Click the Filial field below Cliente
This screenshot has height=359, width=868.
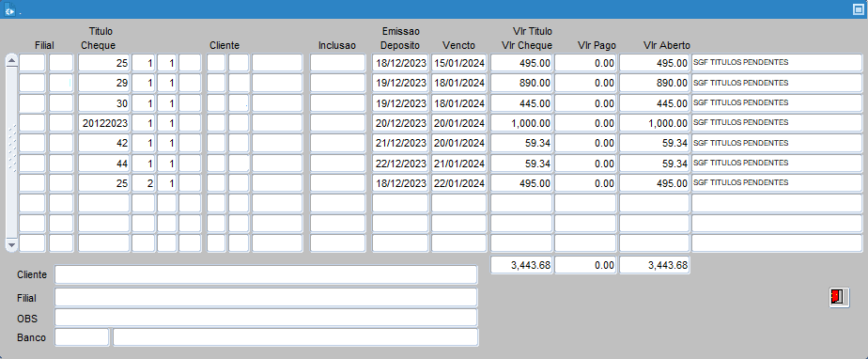click(x=266, y=297)
